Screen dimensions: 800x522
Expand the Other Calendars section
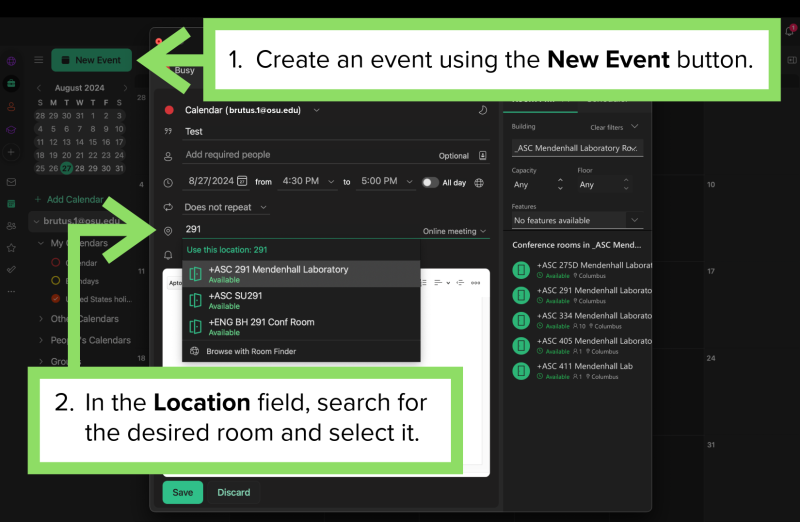click(x=41, y=319)
